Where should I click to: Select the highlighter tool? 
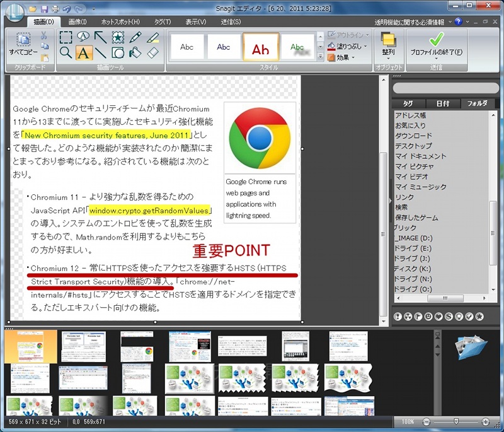click(x=152, y=37)
